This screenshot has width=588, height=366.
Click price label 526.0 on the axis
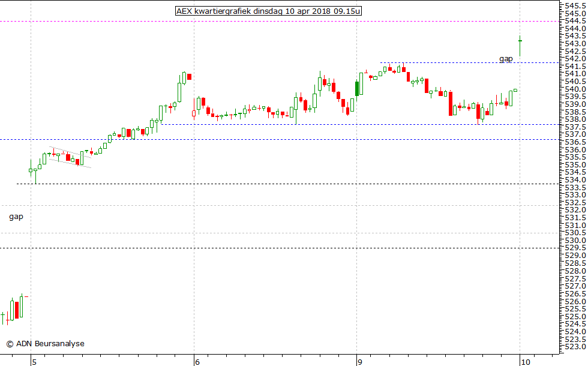tap(575, 301)
